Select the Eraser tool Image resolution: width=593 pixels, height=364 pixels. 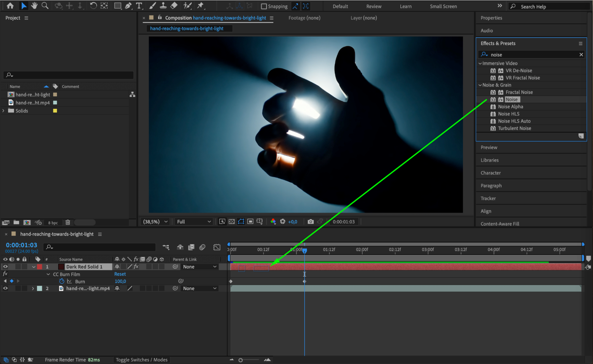point(174,6)
